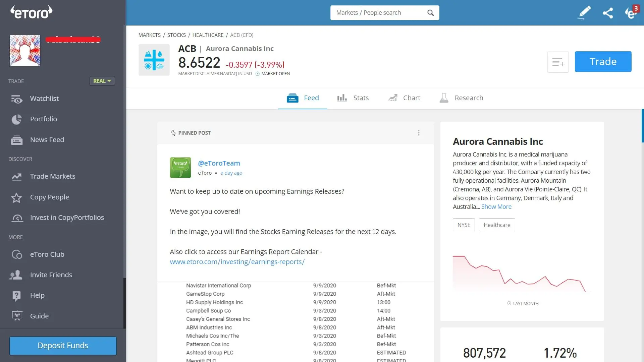The width and height of the screenshot is (644, 362).
Task: Click the 807,572 value
Action: click(484, 353)
